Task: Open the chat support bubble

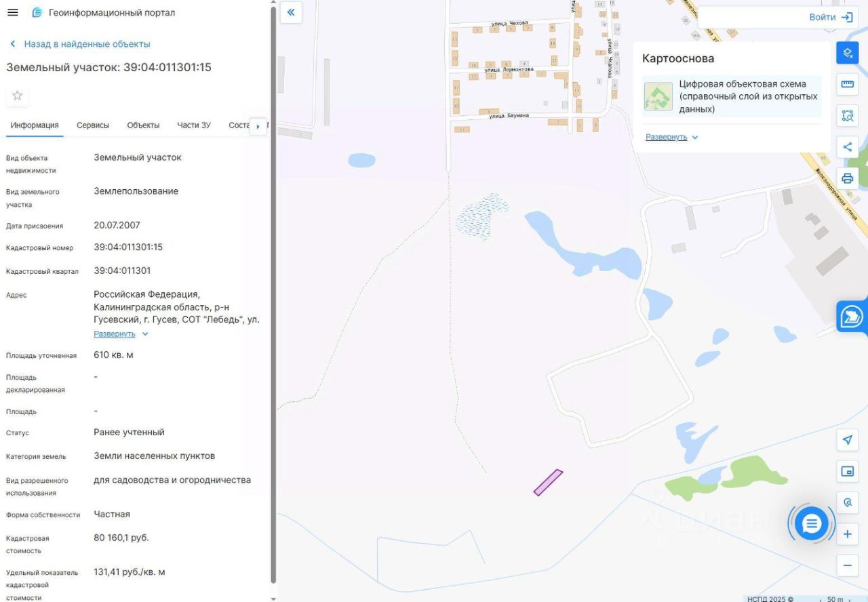Action: [812, 523]
